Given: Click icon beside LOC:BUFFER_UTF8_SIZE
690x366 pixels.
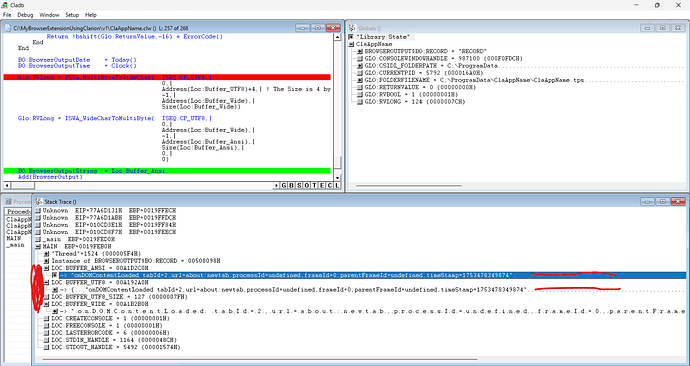Looking at the screenshot, I should 47,297.
